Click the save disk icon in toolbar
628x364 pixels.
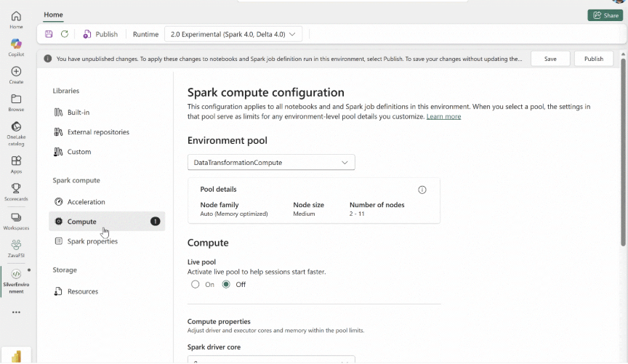coord(49,34)
